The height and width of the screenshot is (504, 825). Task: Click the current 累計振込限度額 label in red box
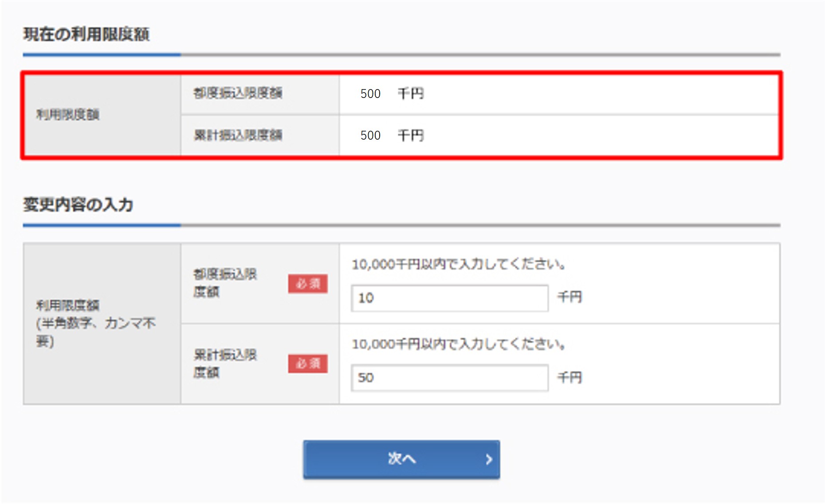coord(238,135)
